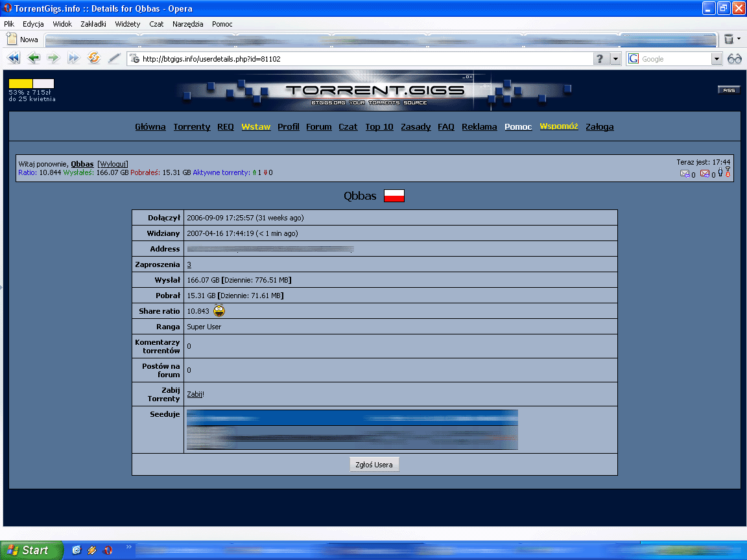Screen dimensions: 747x560
Task: Open the address bar history dropdown
Action: pyautogui.click(x=615, y=58)
